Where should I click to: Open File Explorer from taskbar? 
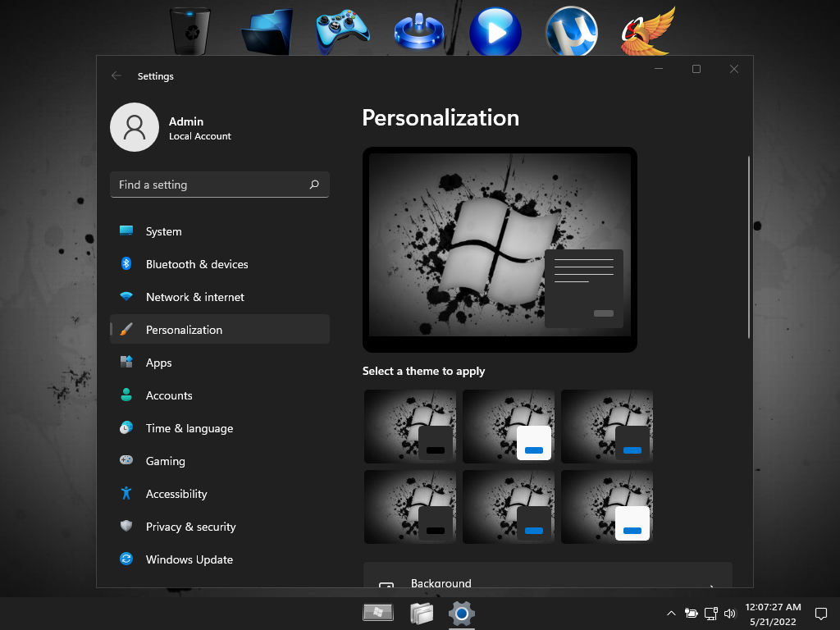[422, 614]
